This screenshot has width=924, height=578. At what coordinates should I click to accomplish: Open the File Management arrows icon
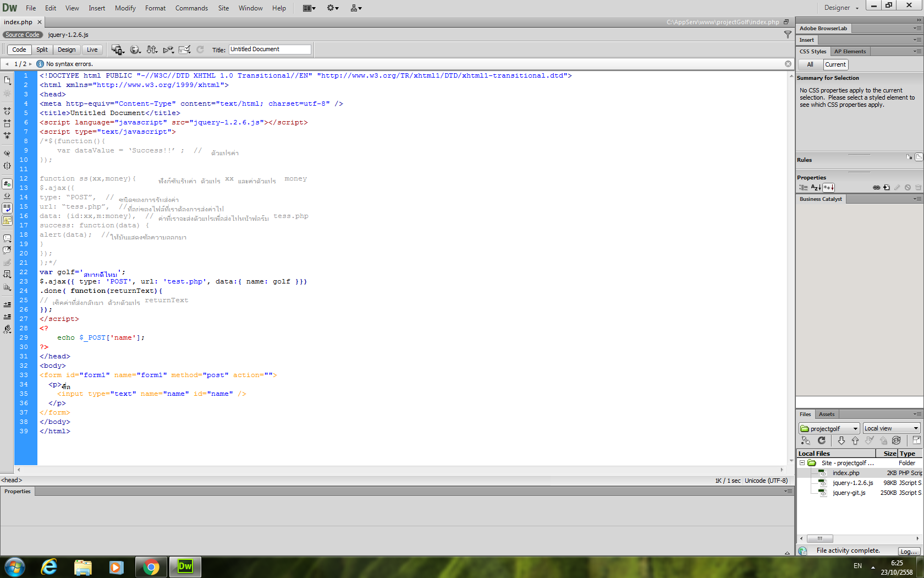pyautogui.click(x=152, y=50)
